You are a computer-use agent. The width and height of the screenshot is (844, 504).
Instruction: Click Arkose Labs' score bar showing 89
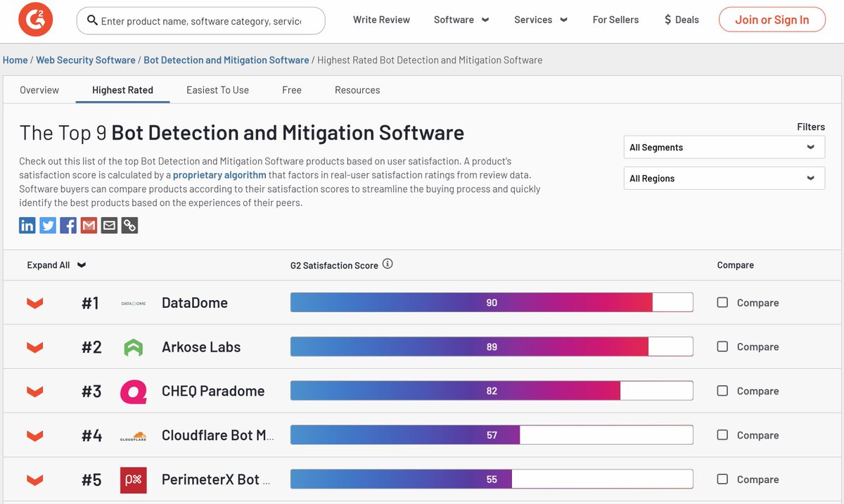pyautogui.click(x=492, y=347)
